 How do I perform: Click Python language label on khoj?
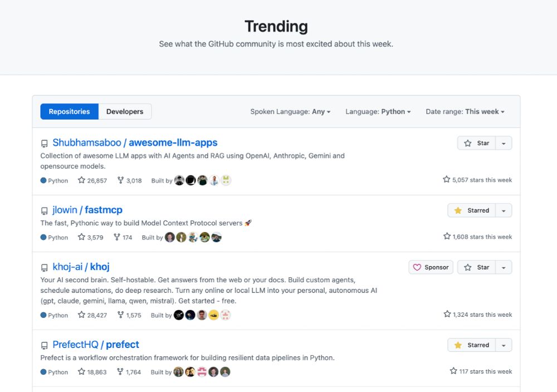click(x=55, y=315)
